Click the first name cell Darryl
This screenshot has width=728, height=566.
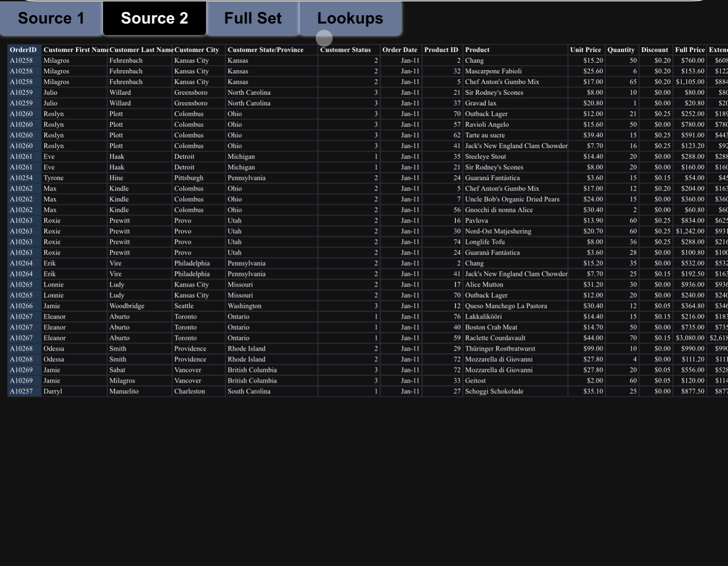tap(74, 391)
